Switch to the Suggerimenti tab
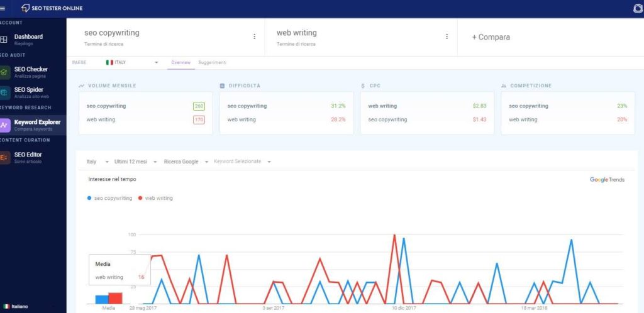The height and width of the screenshot is (313, 644). [212, 63]
